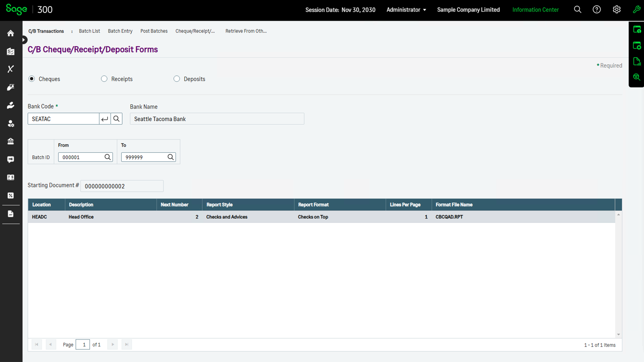The width and height of the screenshot is (644, 362).
Task: Open the reports icon at the sidebar bottom
Action: pyautogui.click(x=10, y=214)
